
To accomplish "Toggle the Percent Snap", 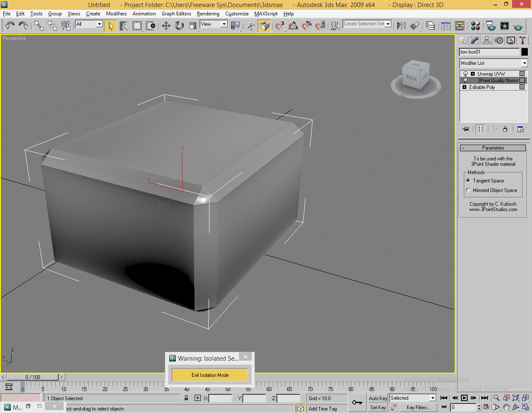I will click(307, 26).
